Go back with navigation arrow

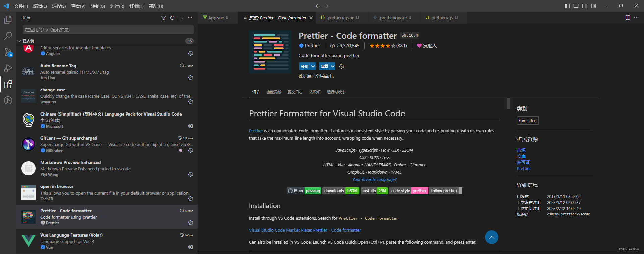pos(318,6)
